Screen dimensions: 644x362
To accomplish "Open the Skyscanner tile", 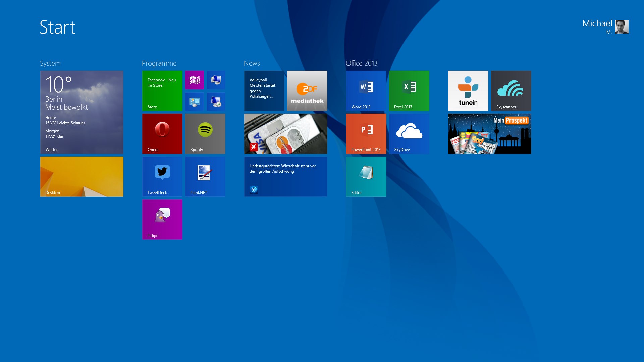I will click(511, 91).
